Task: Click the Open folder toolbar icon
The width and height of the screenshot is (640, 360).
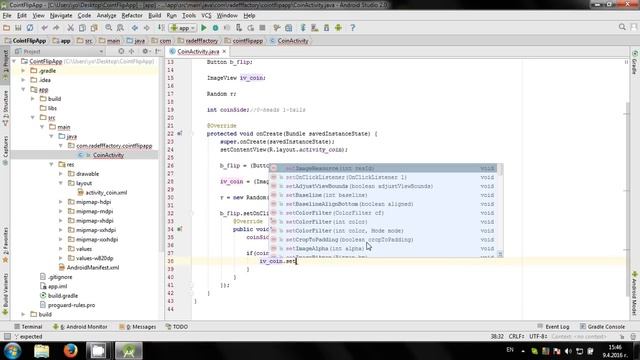Action: (x=7, y=28)
